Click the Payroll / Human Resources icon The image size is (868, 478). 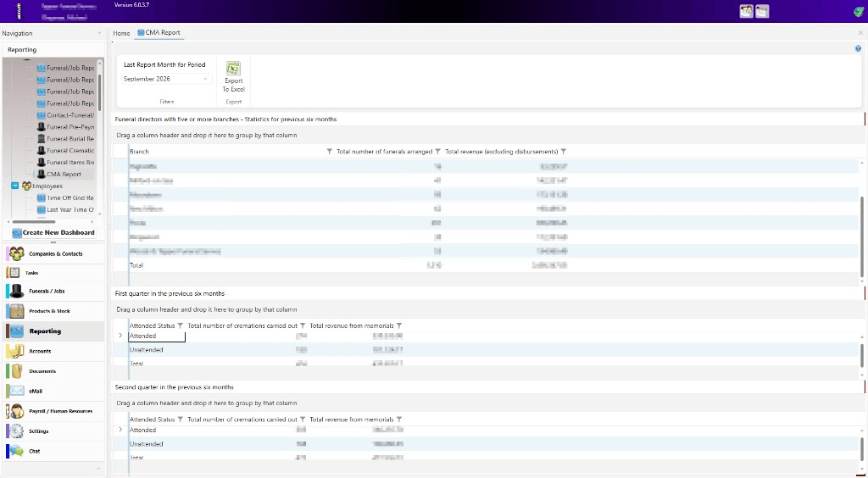[17, 411]
